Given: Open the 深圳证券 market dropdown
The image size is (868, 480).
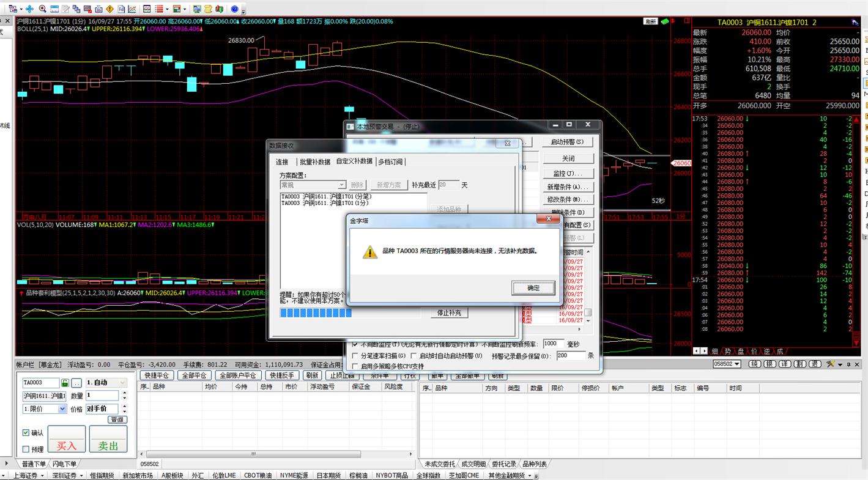Looking at the screenshot, I should (81, 476).
